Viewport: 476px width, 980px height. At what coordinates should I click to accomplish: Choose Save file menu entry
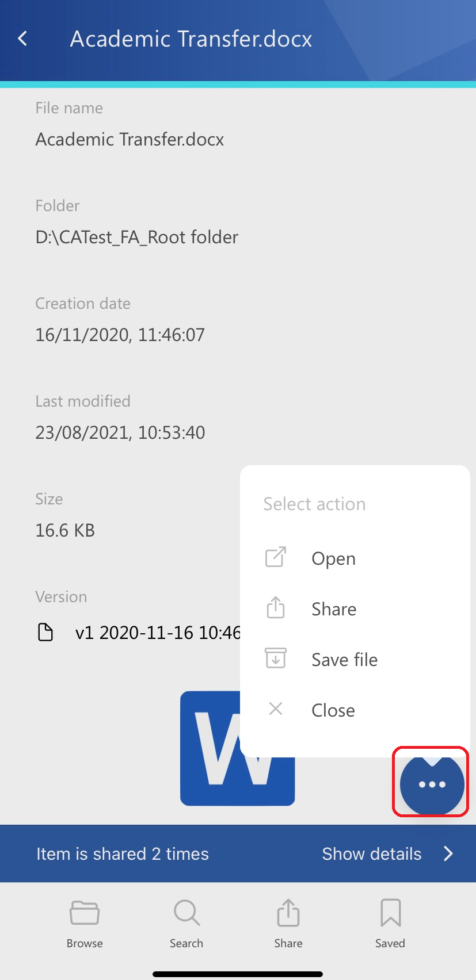coord(344,660)
